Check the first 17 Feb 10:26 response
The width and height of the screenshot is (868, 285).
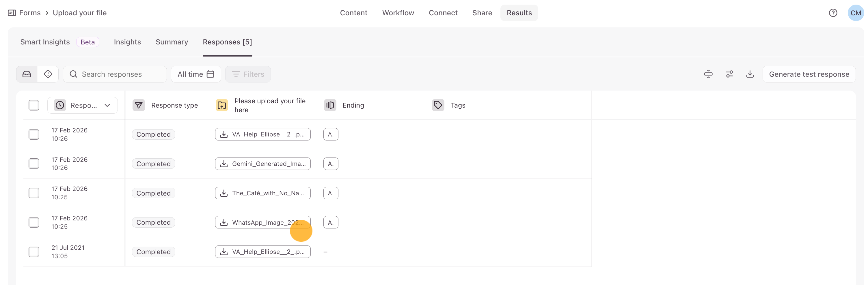(34, 134)
